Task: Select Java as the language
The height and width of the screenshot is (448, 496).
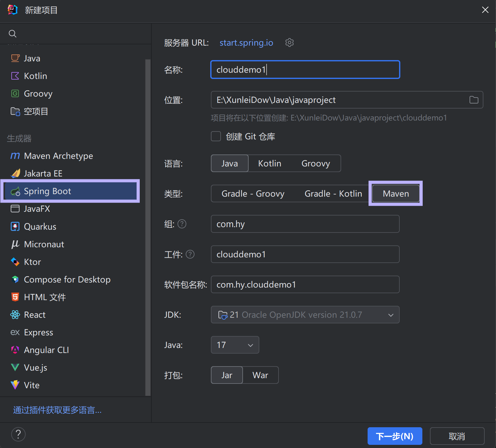Action: 230,163
